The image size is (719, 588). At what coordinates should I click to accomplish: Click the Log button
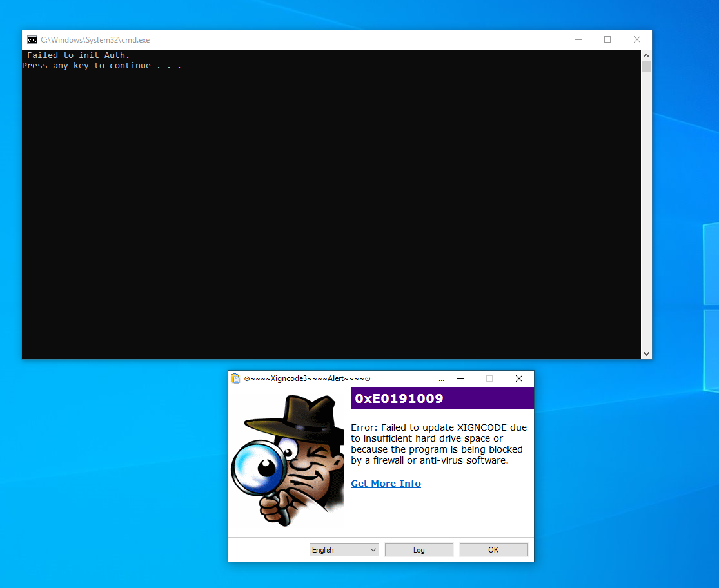[x=419, y=549]
